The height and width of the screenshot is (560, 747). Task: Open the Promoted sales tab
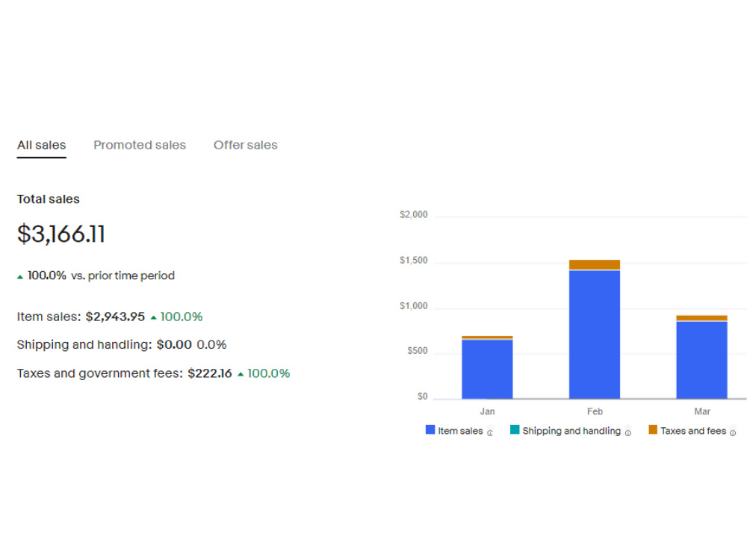click(x=140, y=146)
